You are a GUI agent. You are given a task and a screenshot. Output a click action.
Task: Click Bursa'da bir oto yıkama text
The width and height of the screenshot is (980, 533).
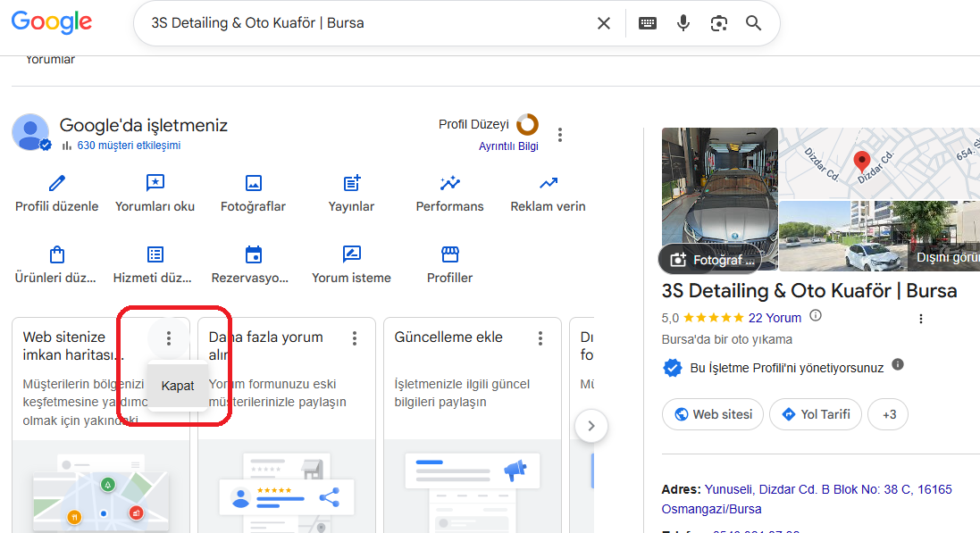(727, 339)
